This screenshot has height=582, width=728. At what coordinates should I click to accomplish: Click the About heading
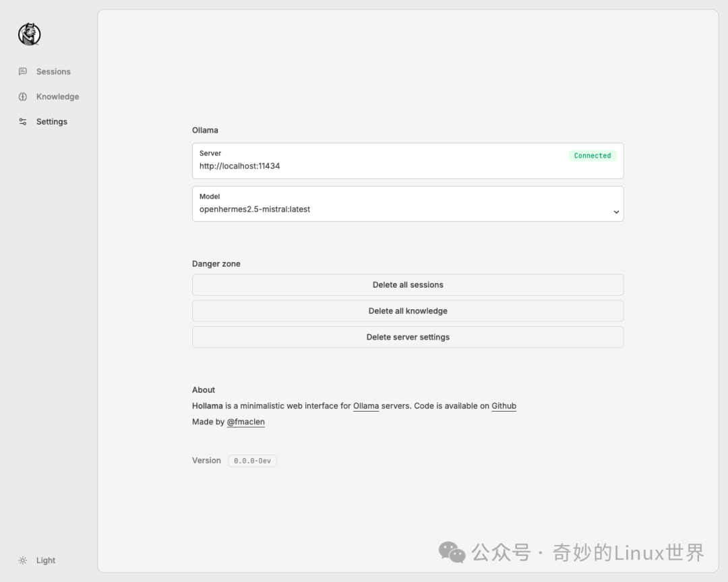pyautogui.click(x=204, y=390)
